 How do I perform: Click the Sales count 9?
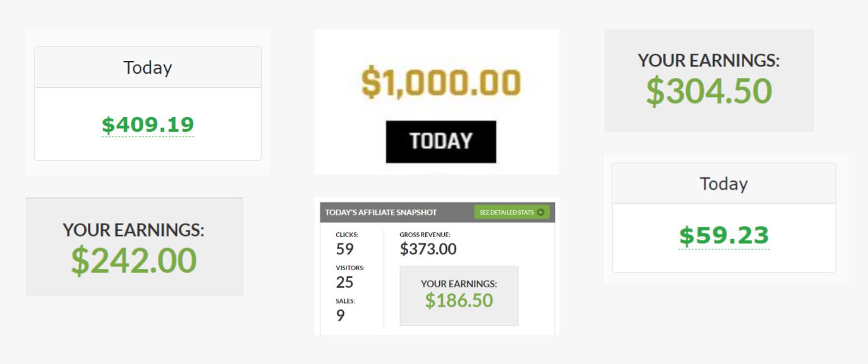point(340,315)
